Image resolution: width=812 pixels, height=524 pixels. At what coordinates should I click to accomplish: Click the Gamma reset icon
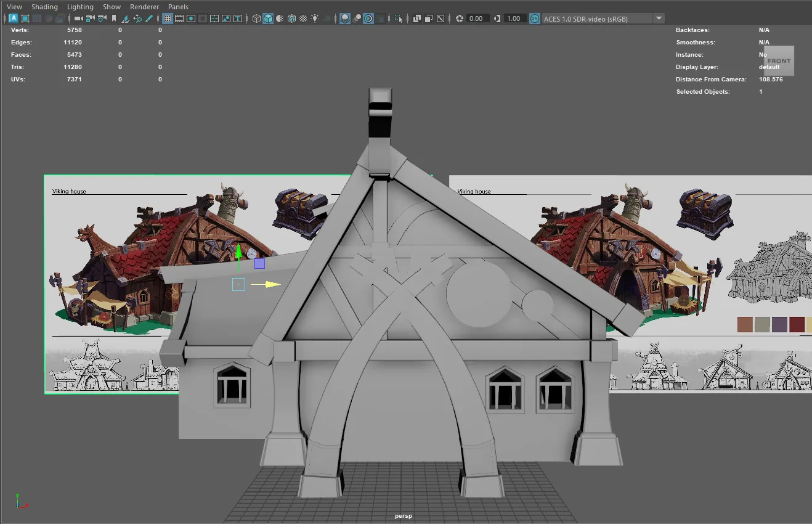(x=497, y=18)
